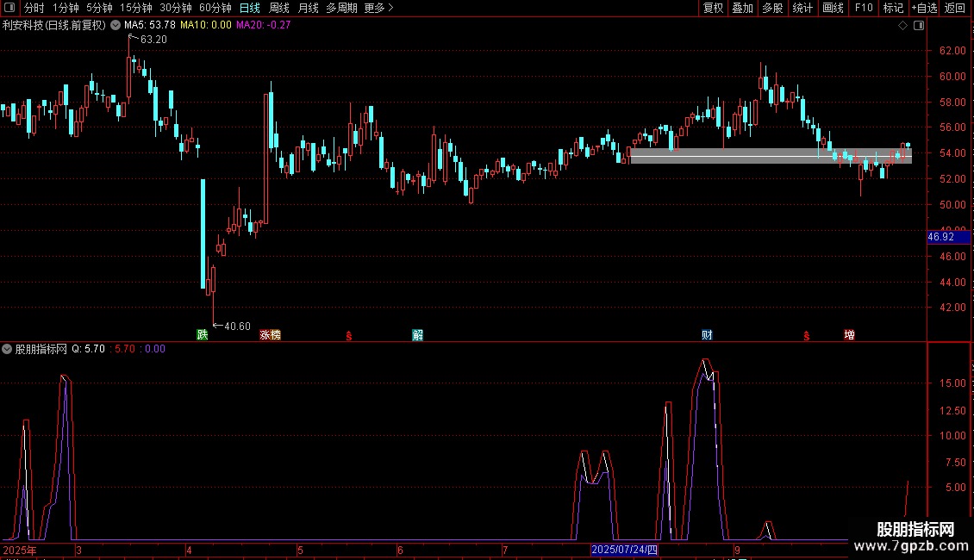Click the 40.60 low price label
Viewport: 974px width, 560px height.
click(237, 326)
